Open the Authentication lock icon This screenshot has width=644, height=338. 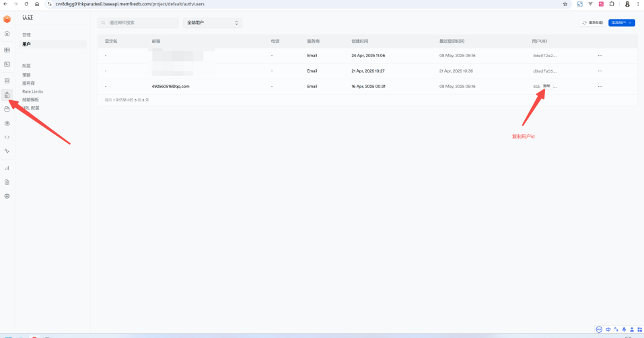(x=7, y=95)
